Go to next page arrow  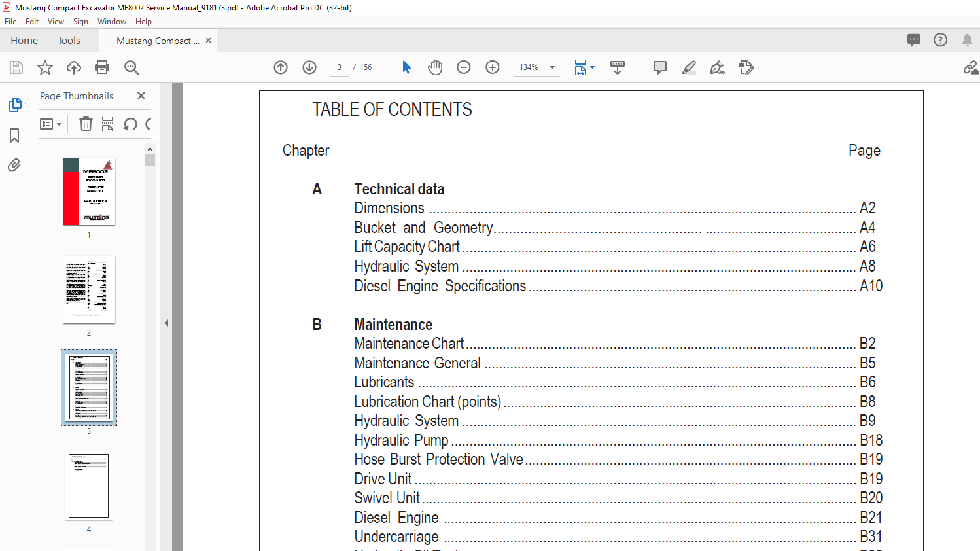click(x=309, y=67)
